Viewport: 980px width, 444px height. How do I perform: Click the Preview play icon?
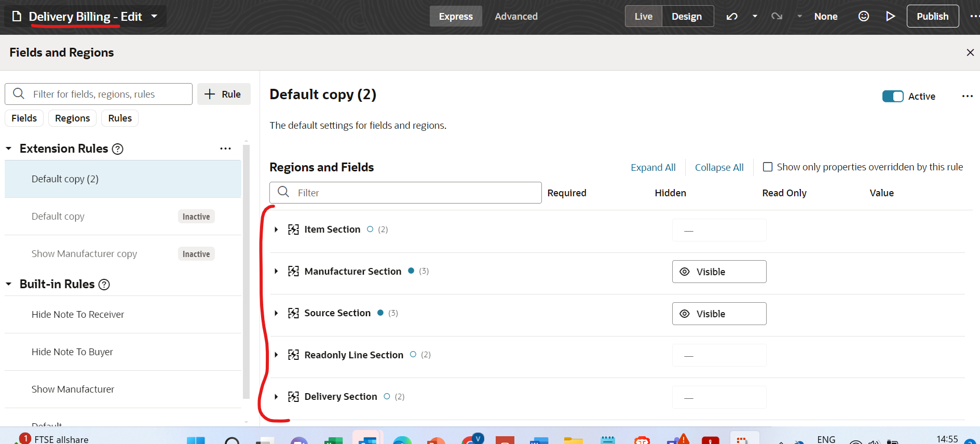(x=890, y=16)
